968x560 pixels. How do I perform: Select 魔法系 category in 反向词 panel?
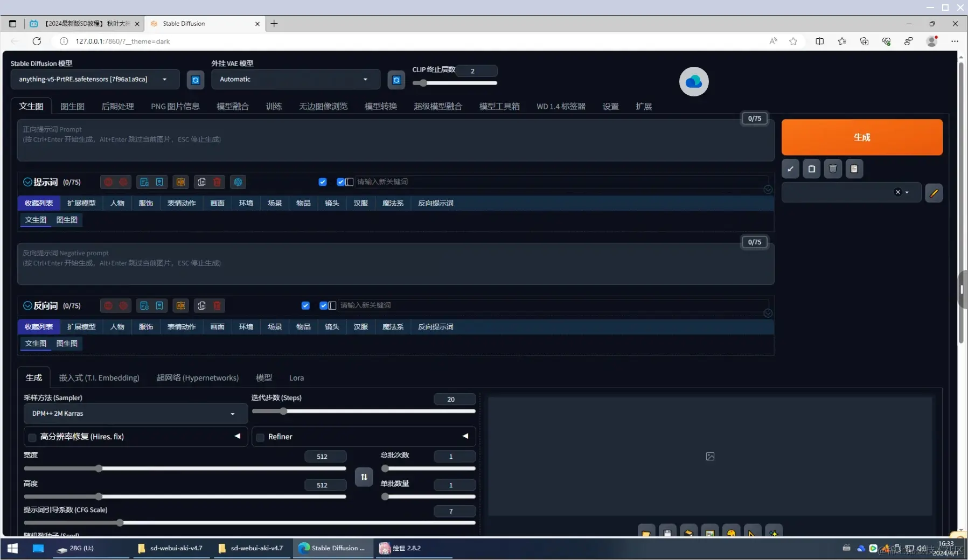tap(393, 327)
